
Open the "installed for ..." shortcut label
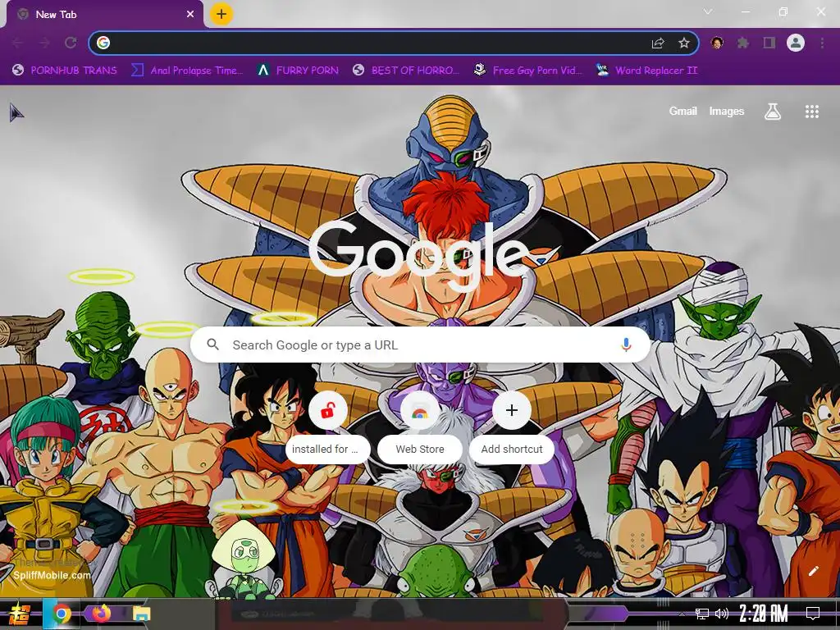[x=328, y=449]
